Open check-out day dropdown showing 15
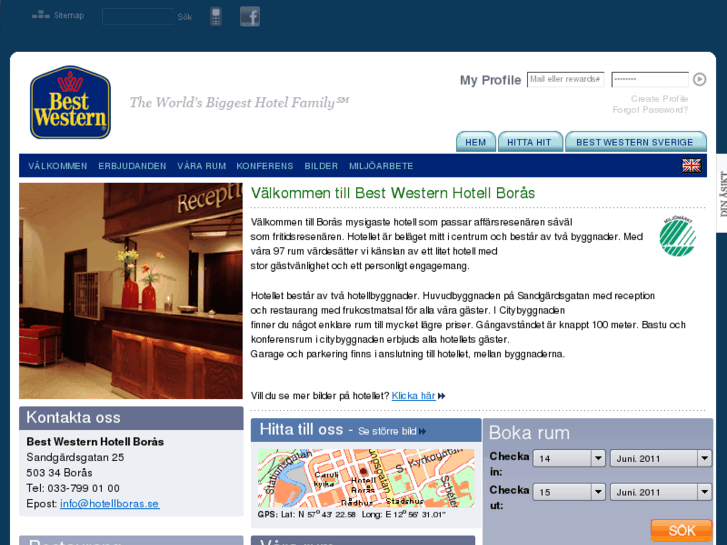The height and width of the screenshot is (545, 727). pos(569,492)
